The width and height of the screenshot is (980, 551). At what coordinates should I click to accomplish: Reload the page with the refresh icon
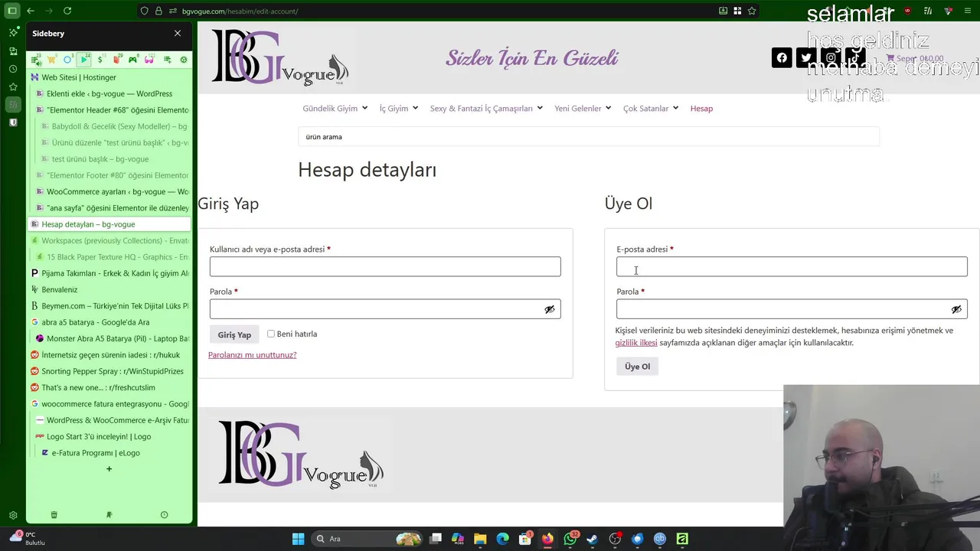[67, 11]
